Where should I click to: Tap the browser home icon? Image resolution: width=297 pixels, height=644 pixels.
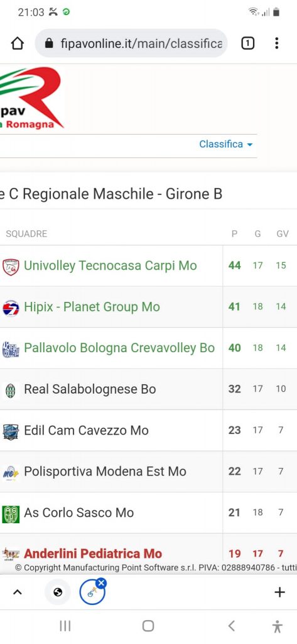17,43
